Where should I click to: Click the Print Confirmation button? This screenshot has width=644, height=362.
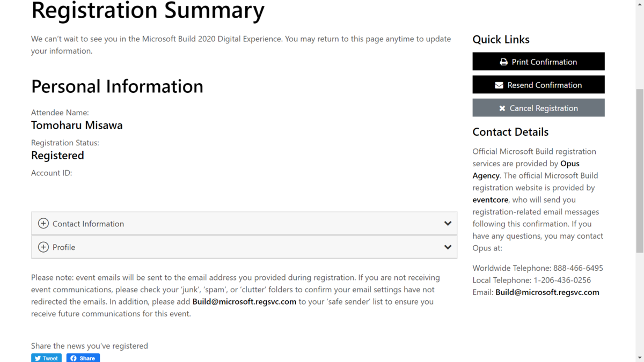[x=538, y=62]
